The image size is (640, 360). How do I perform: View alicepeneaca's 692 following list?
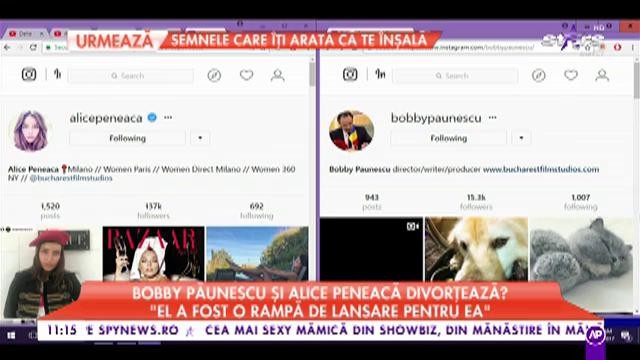click(x=257, y=211)
